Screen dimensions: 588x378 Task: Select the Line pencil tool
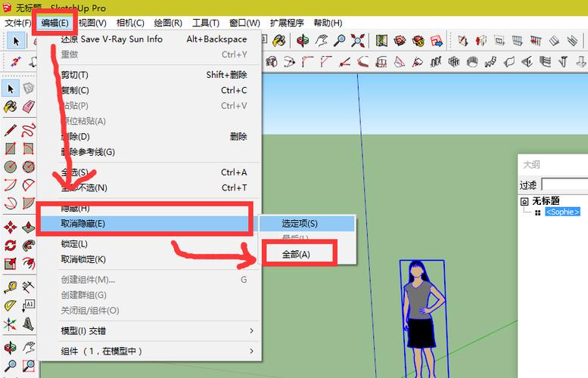coord(10,130)
